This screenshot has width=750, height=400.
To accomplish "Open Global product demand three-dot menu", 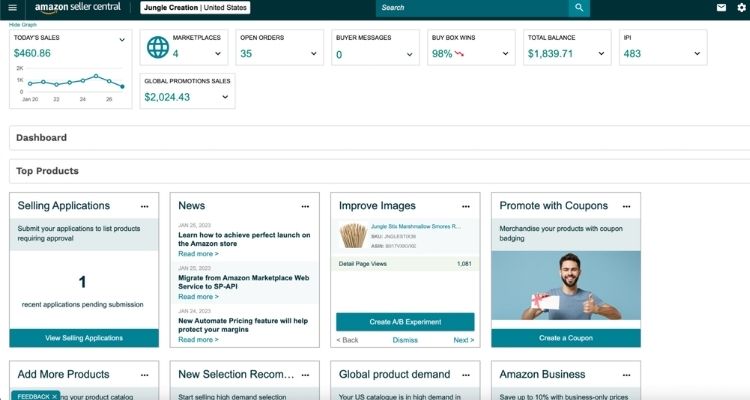I will [466, 375].
